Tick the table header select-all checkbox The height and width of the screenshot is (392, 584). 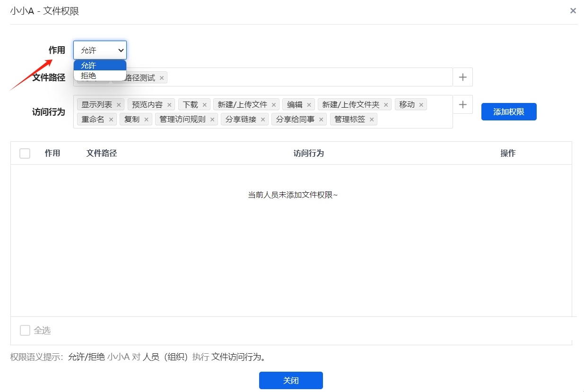(x=25, y=153)
